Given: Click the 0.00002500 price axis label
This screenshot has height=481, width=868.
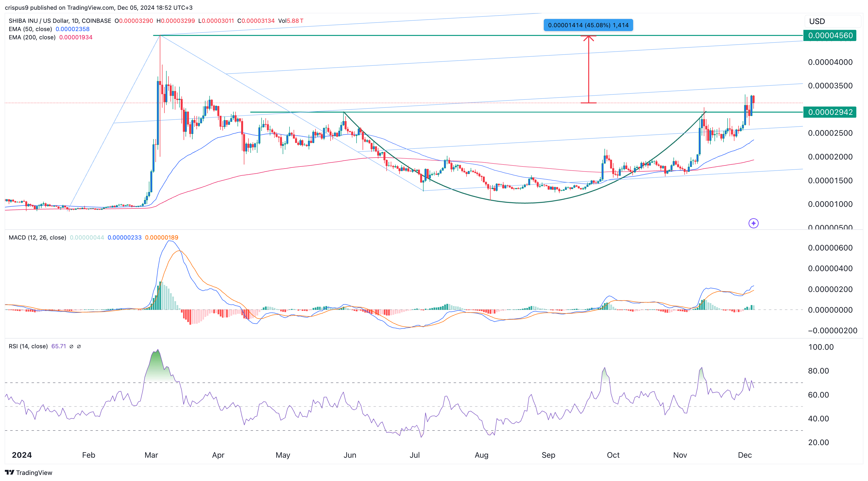Looking at the screenshot, I should point(830,133).
